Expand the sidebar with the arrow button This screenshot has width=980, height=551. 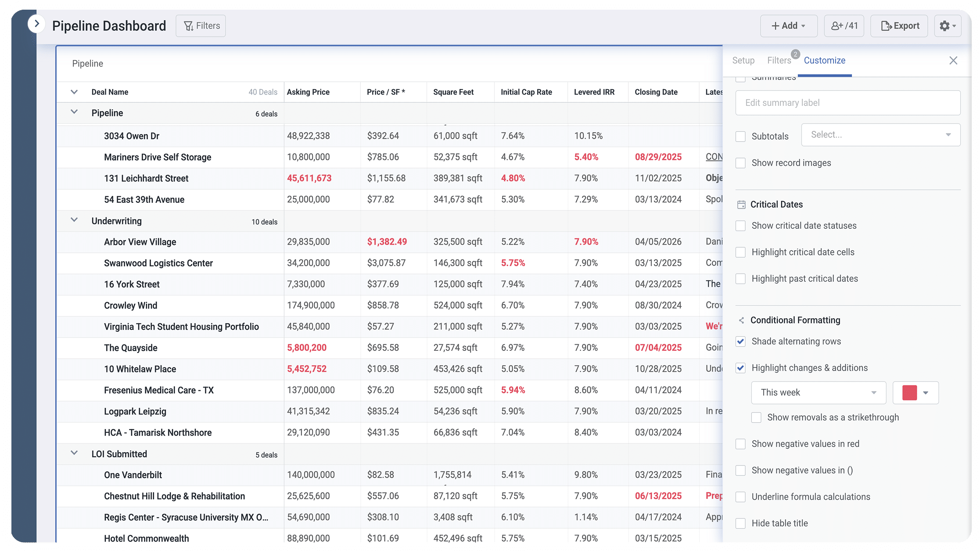pyautogui.click(x=36, y=24)
